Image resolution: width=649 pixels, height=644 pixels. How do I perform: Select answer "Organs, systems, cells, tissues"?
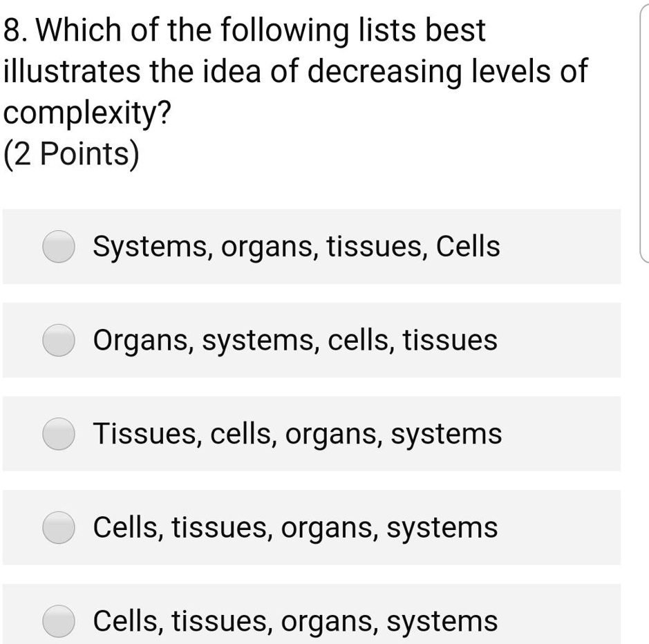point(58,340)
